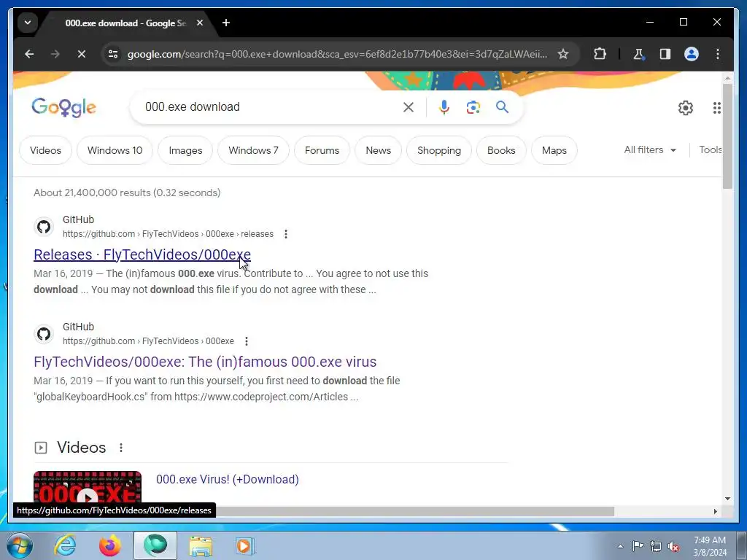This screenshot has width=747, height=560.
Task: Bookmark this page with the star
Action: (563, 54)
